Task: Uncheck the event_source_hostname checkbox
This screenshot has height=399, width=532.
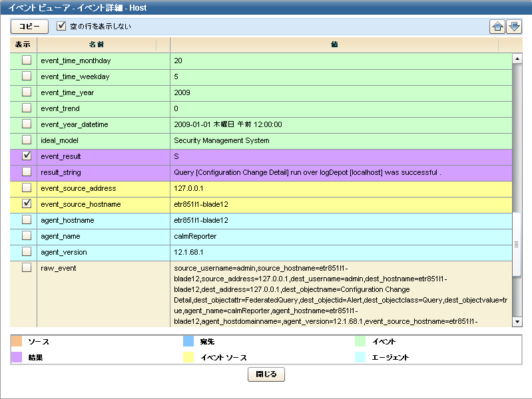Action: point(27,203)
